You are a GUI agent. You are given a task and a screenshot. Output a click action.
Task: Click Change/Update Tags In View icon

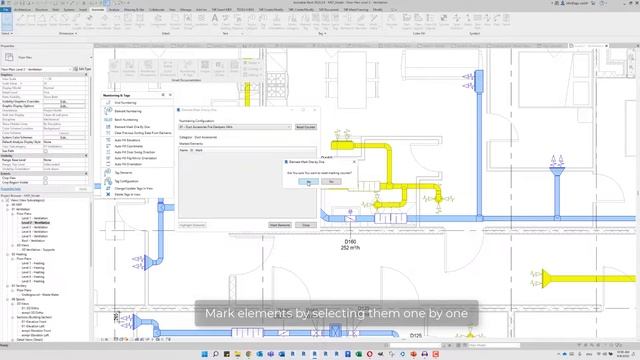click(x=108, y=188)
